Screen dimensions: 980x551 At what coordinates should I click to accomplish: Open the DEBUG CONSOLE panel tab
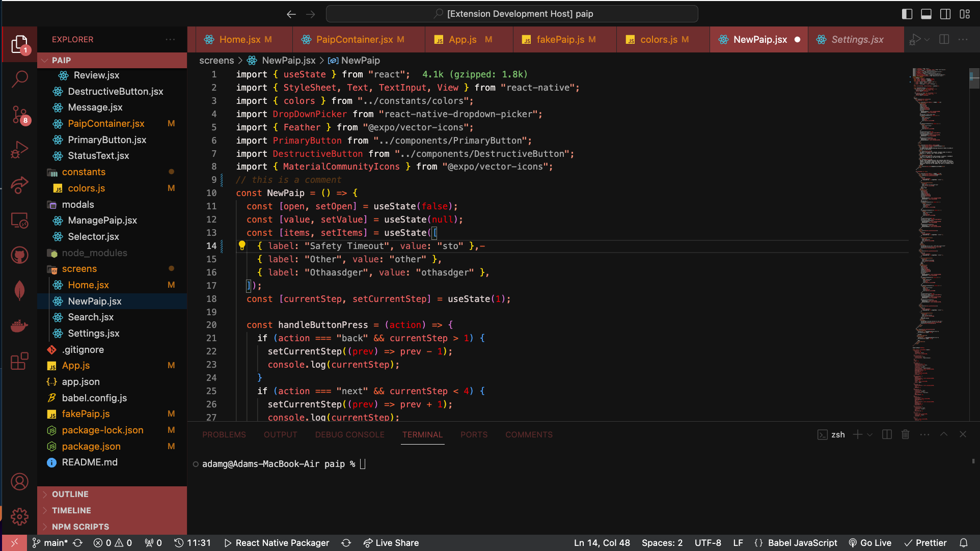(349, 434)
